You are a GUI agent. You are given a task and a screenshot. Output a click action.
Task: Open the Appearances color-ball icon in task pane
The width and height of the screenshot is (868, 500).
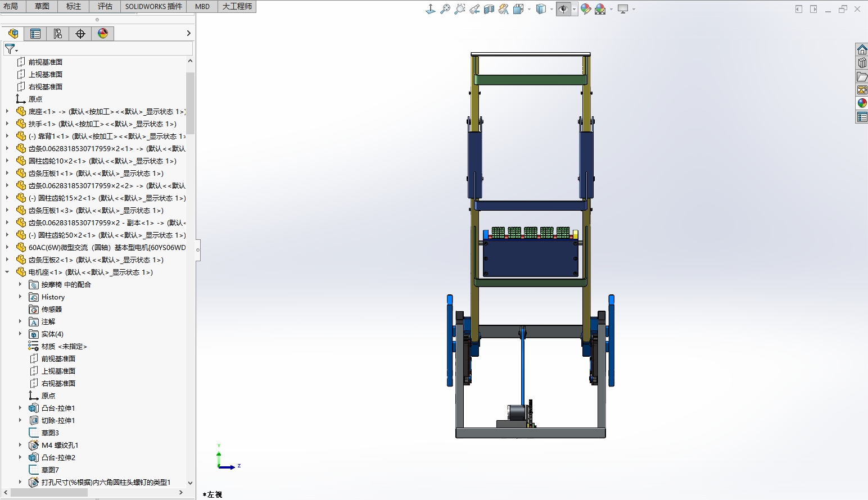point(862,103)
